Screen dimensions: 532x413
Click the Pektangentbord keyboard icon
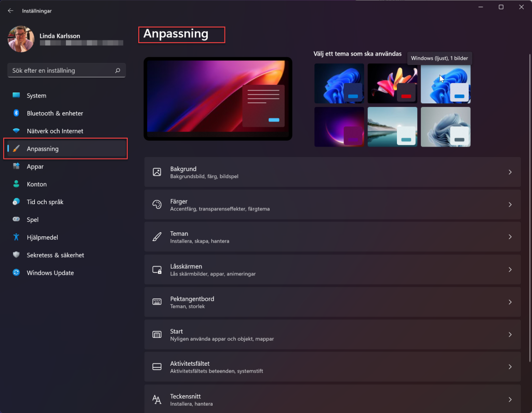157,302
